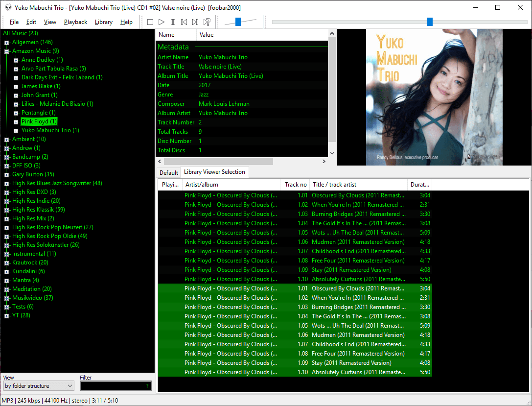Viewport: 532px width, 406px height.
Task: Click the Name column header in properties
Action: 176,35
